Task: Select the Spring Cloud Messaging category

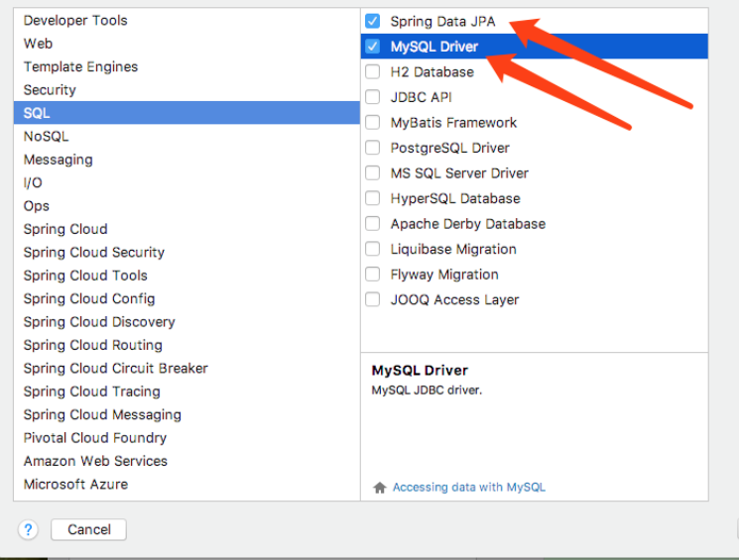Action: tap(186, 414)
